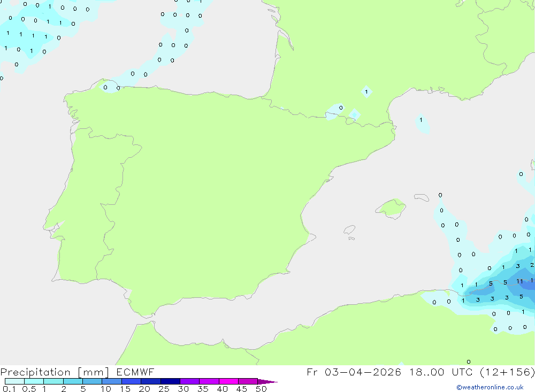The height and width of the screenshot is (392, 535).
Task: Click the '11' precipitation value on the map
Action: (x=519, y=281)
